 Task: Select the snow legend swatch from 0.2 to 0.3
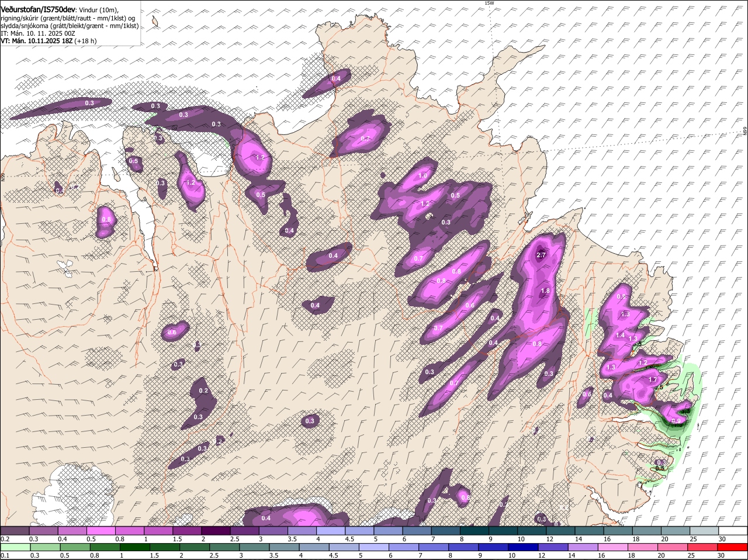point(15,530)
